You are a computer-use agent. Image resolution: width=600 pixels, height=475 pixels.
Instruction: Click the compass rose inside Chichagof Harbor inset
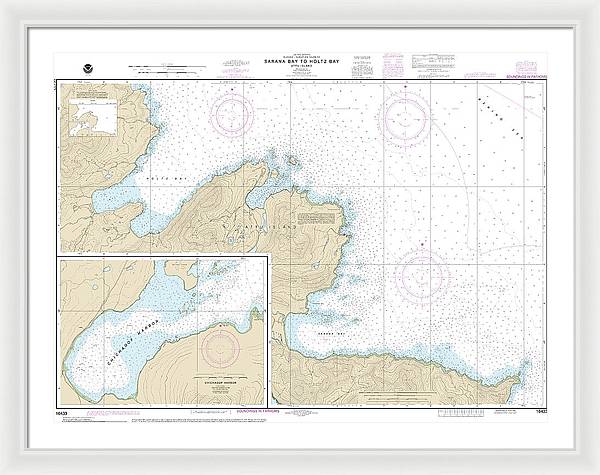click(x=222, y=347)
